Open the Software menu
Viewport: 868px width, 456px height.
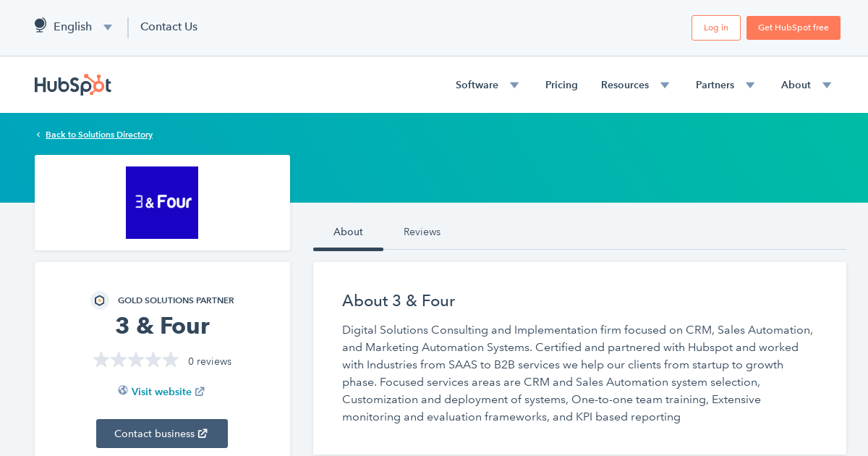477,85
